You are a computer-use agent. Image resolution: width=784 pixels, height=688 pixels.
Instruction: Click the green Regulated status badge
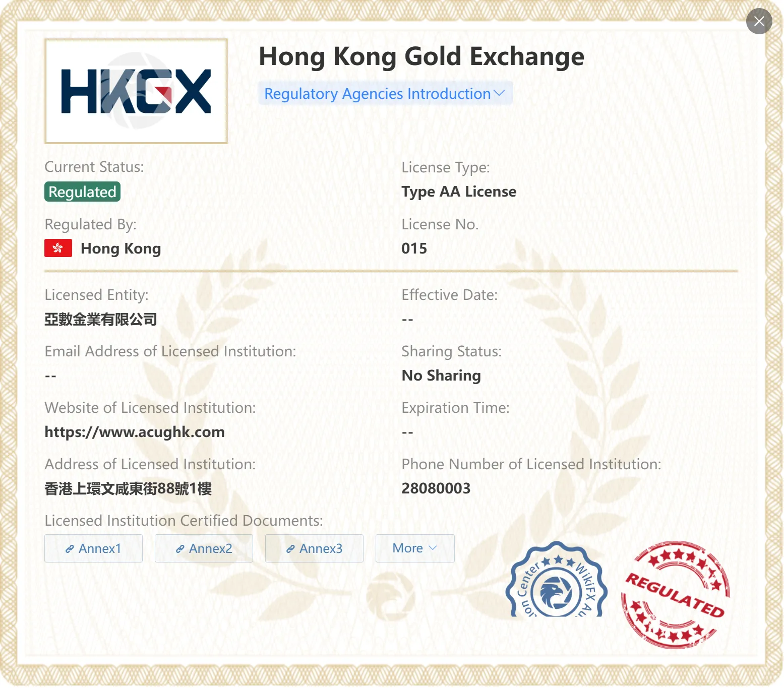pyautogui.click(x=82, y=192)
